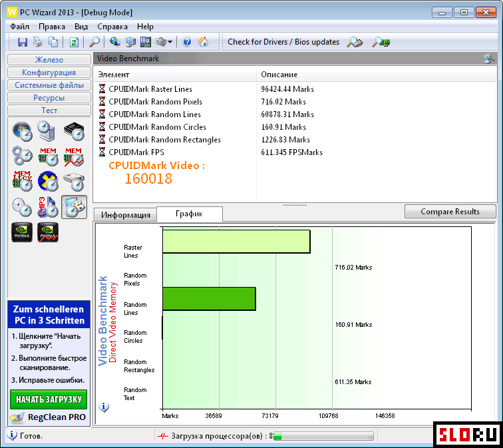This screenshot has height=448, width=503.
Task: Expand the Конфигурация section
Action: click(49, 73)
